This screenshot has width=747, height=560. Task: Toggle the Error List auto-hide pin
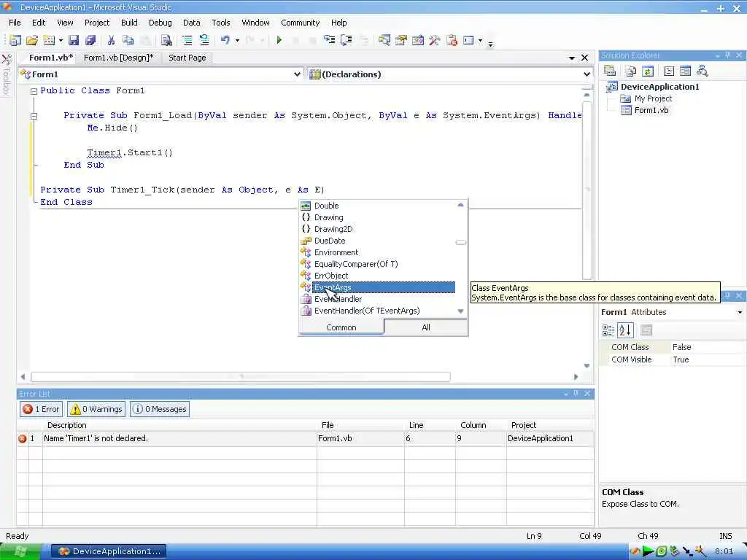(x=576, y=393)
